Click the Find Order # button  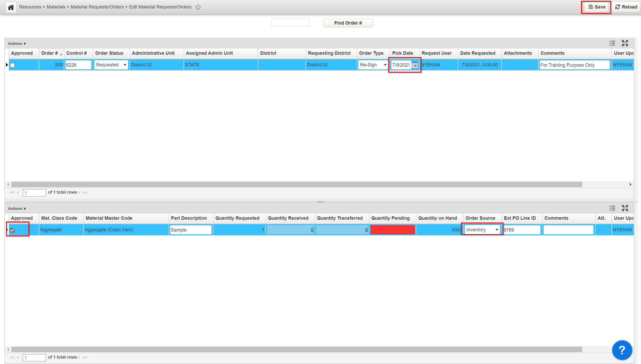tap(348, 23)
